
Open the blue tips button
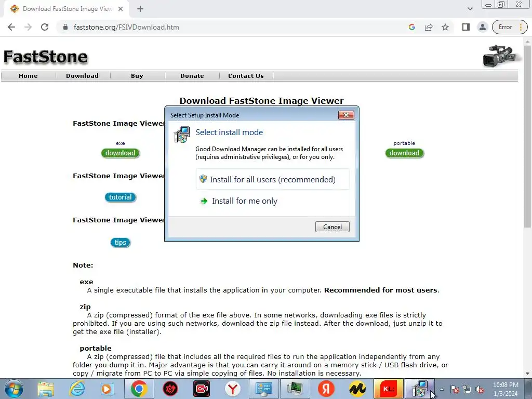(120, 242)
